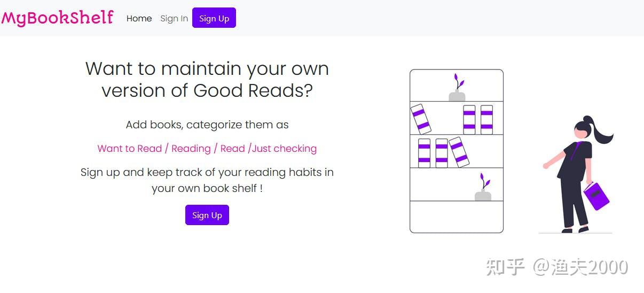Click the leftmost upright book on third shelf
Screen dimensions: 644x293
coord(424,153)
